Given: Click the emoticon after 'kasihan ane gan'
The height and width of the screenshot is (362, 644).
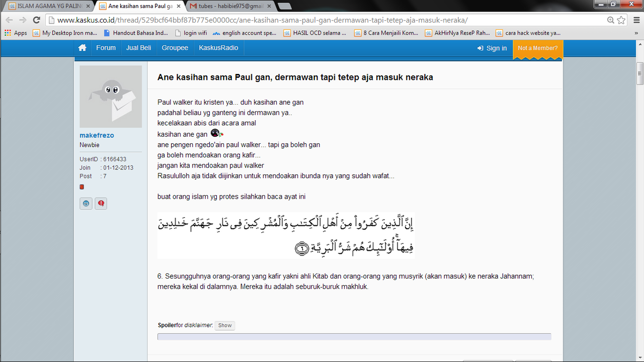Looking at the screenshot, I should 217,133.
